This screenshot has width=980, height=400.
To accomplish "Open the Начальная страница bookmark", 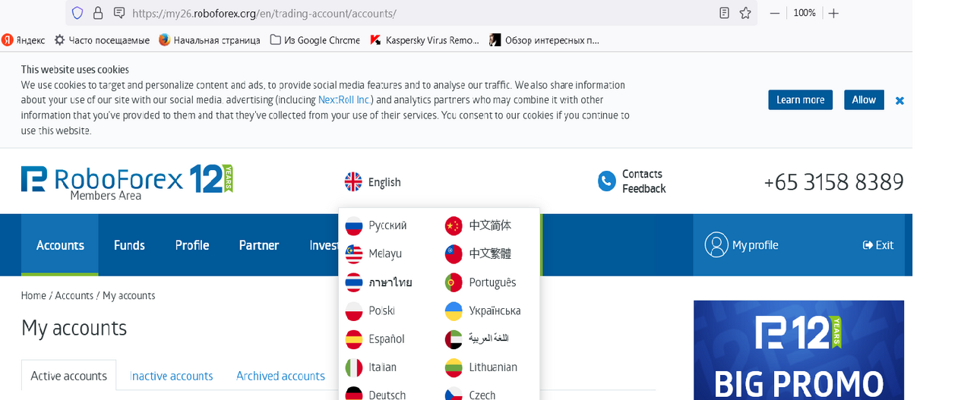I will point(209,39).
